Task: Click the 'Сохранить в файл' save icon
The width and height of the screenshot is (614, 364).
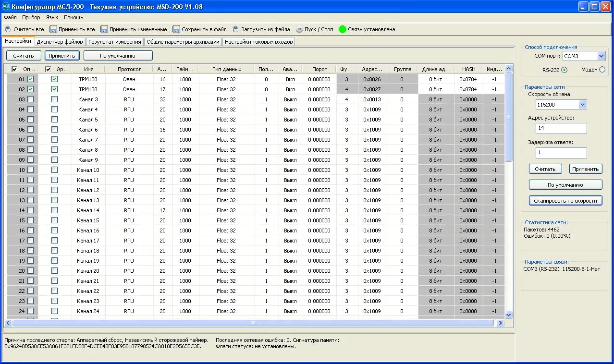Action: 176,29
